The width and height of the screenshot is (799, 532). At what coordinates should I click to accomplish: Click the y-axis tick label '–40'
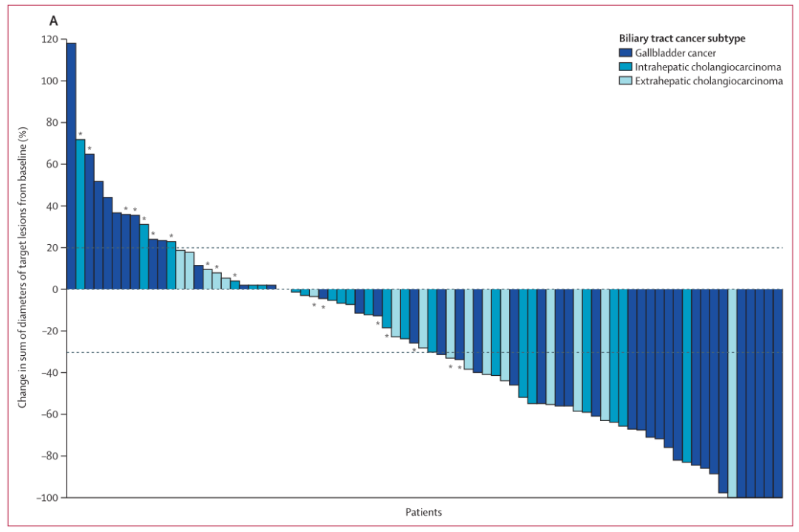point(49,373)
